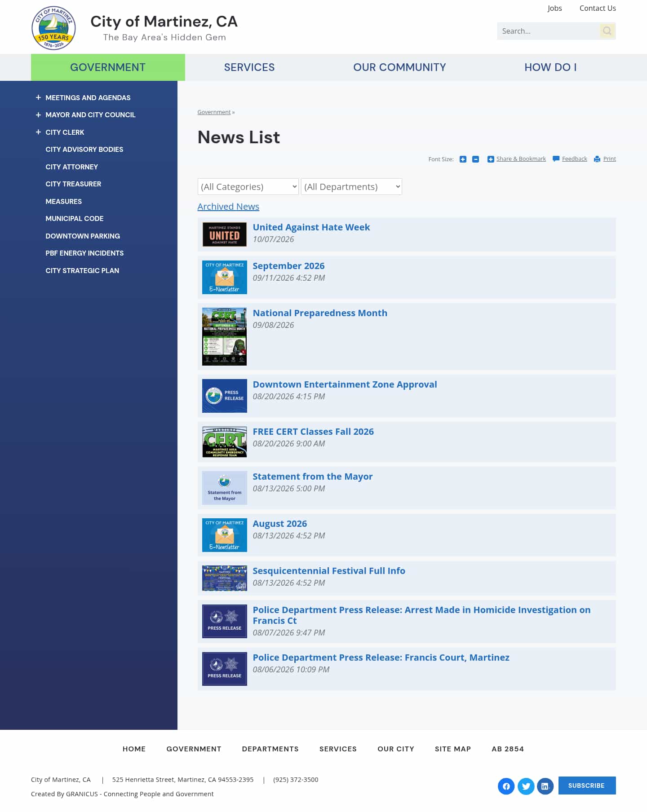This screenshot has height=812, width=647.
Task: Open September 2026 E-Newsletter thumbnail
Action: point(225,277)
